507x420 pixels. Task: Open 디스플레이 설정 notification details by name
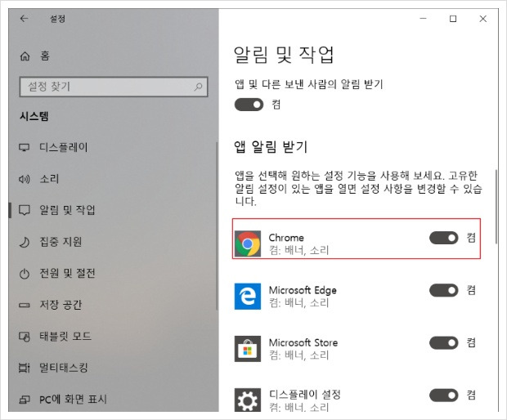click(305, 394)
